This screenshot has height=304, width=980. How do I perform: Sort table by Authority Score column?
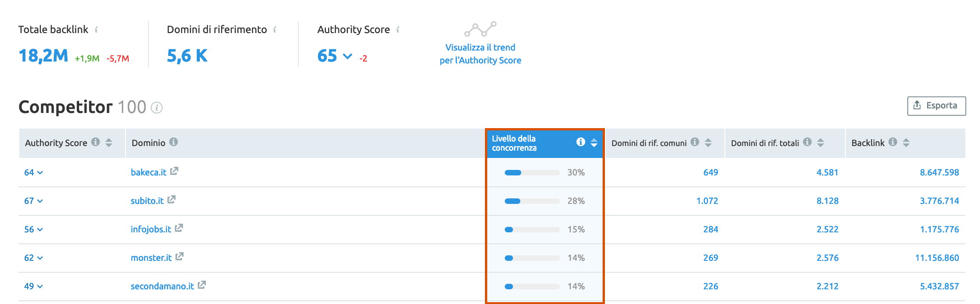109,142
